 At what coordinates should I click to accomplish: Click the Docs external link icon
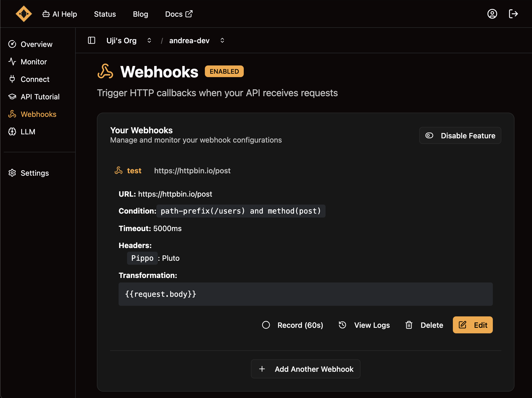189,14
